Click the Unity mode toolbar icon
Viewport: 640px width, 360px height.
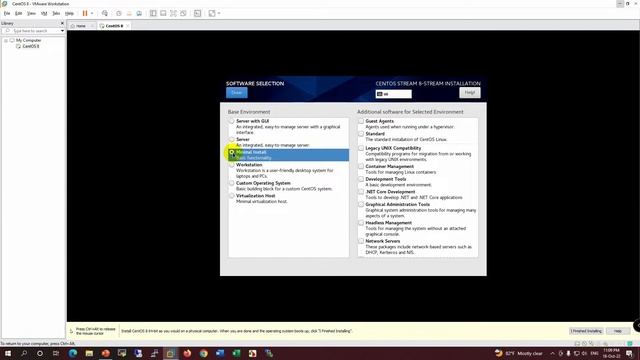click(183, 13)
